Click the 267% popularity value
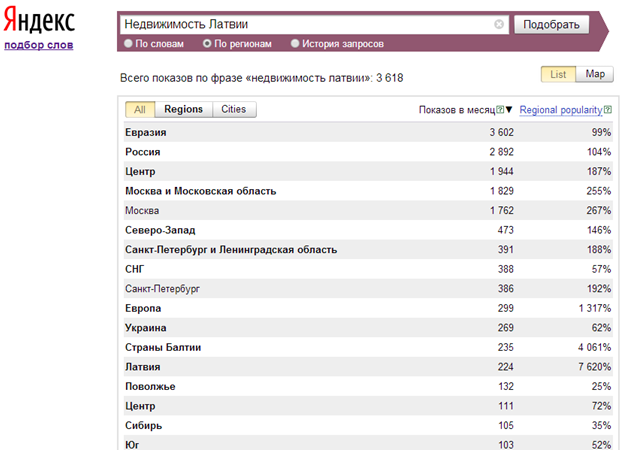Viewport: 627px width, 452px height. coord(599,210)
